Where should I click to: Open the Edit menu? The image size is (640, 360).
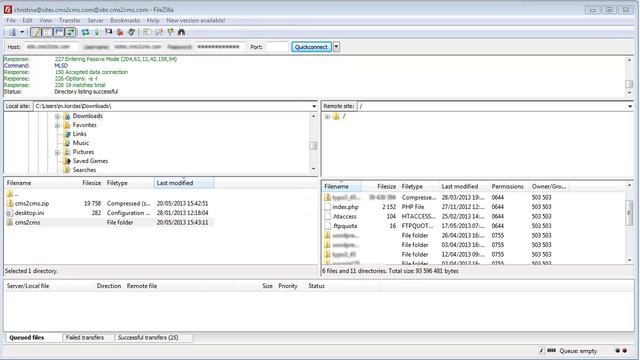pos(27,20)
